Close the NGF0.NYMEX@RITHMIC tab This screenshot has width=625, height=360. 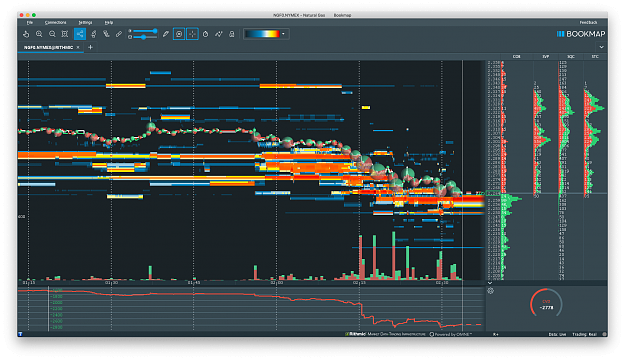pos(78,47)
